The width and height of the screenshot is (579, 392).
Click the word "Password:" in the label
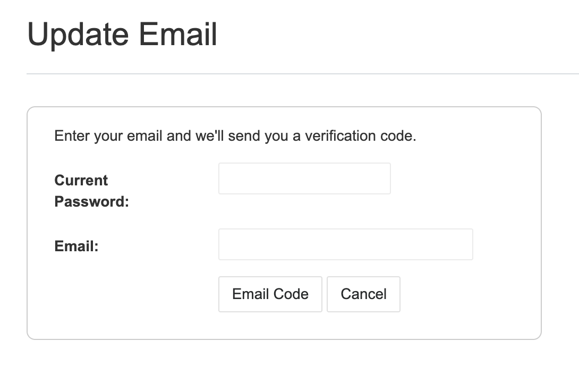[91, 202]
